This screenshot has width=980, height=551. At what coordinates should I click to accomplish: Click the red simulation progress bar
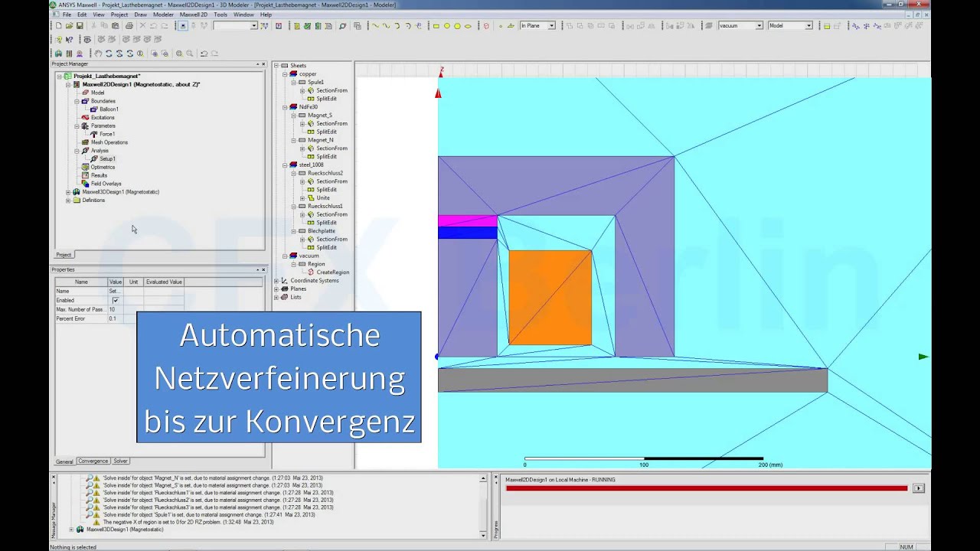[706, 488]
